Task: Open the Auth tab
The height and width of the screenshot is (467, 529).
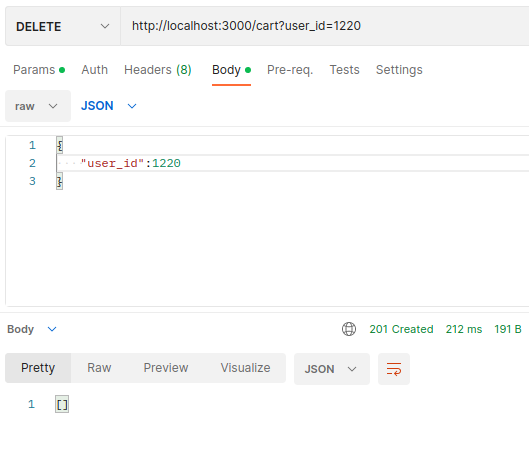Action: [x=94, y=70]
